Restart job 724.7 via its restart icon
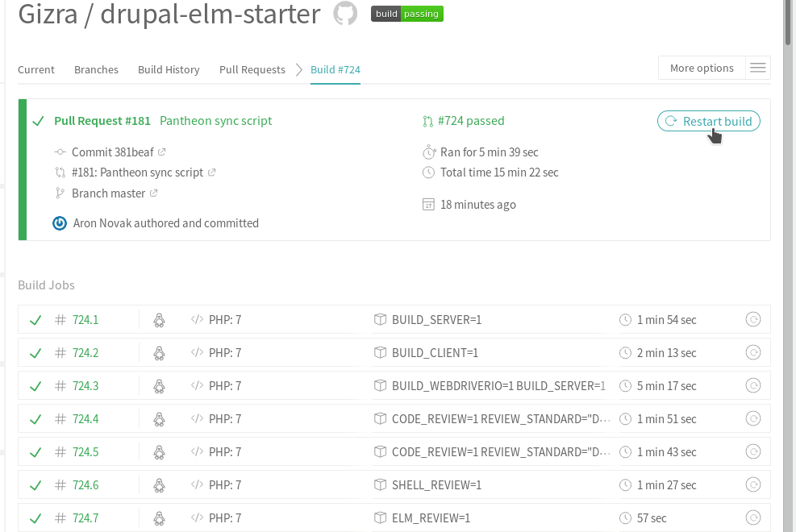Image resolution: width=796 pixels, height=532 pixels. [x=753, y=517]
